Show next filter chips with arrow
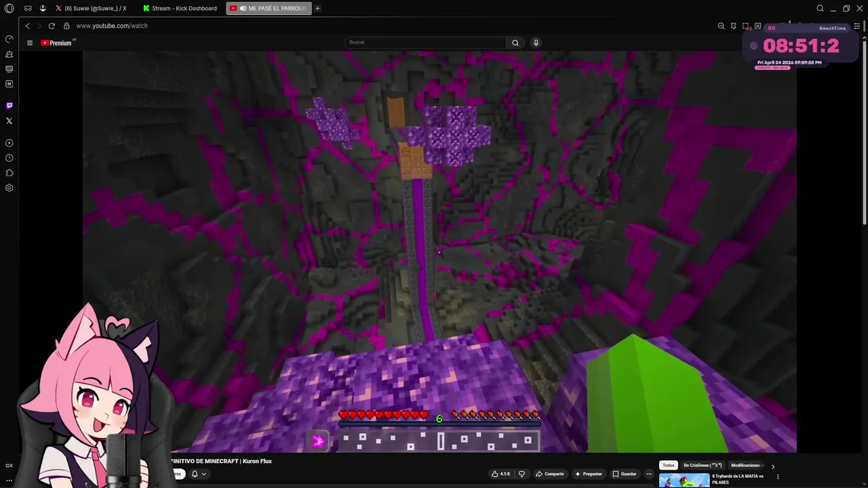Viewport: 868px width, 488px height. pyautogui.click(x=772, y=466)
